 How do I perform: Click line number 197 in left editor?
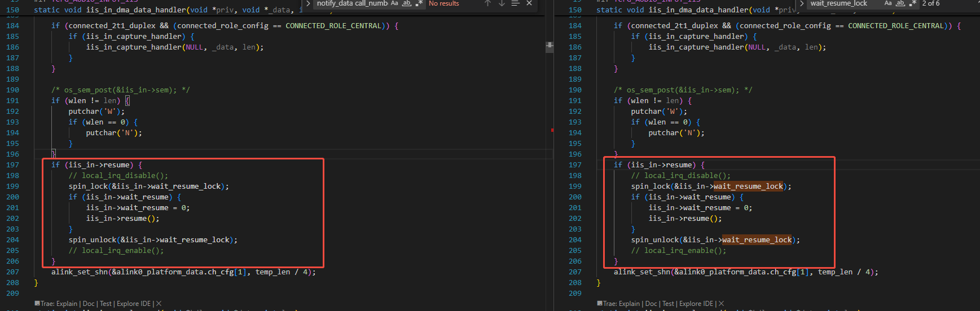tap(12, 165)
